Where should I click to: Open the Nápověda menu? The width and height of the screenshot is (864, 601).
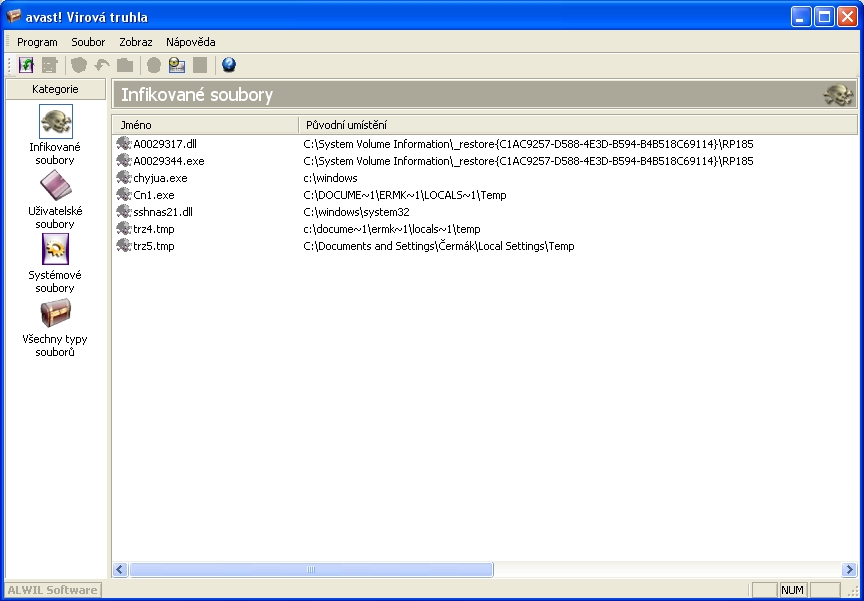(191, 42)
